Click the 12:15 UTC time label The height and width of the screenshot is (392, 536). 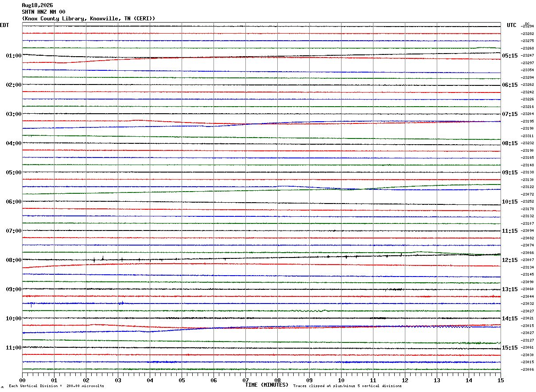[x=510, y=260]
